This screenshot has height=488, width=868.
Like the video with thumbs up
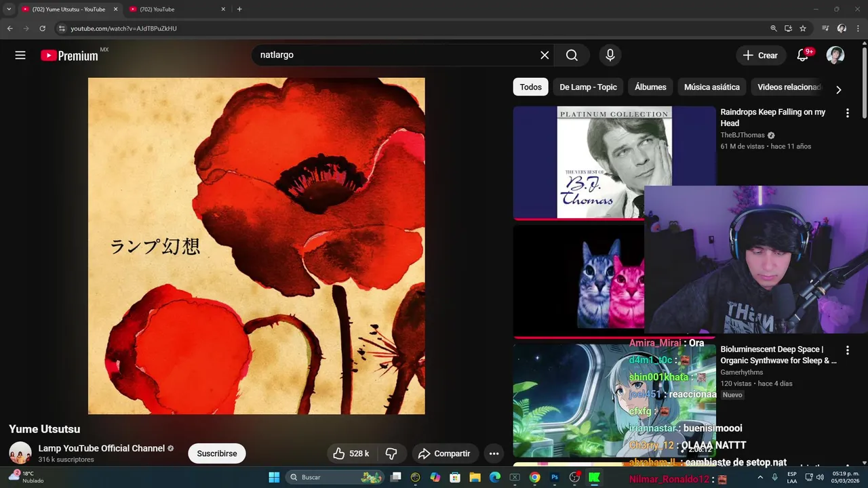[x=351, y=453]
